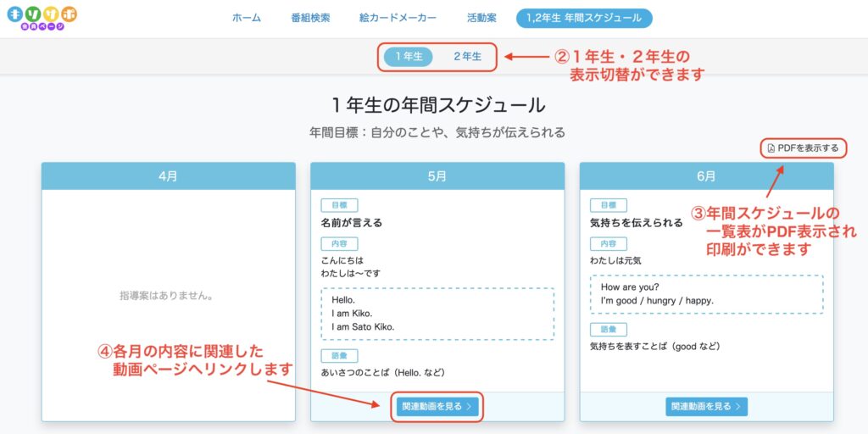This screenshot has width=868, height=434.
Task: View related videos for 5月
Action: [437, 406]
